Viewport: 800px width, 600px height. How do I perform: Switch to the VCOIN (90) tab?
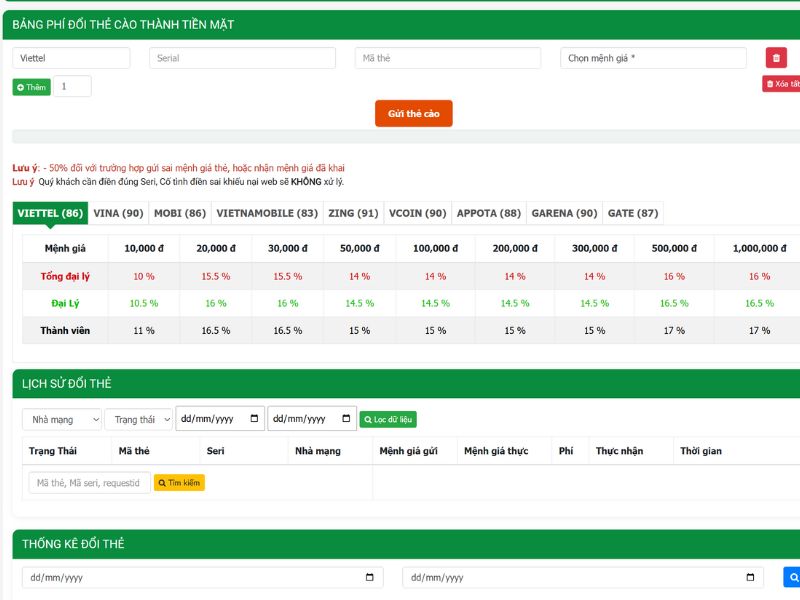click(417, 213)
